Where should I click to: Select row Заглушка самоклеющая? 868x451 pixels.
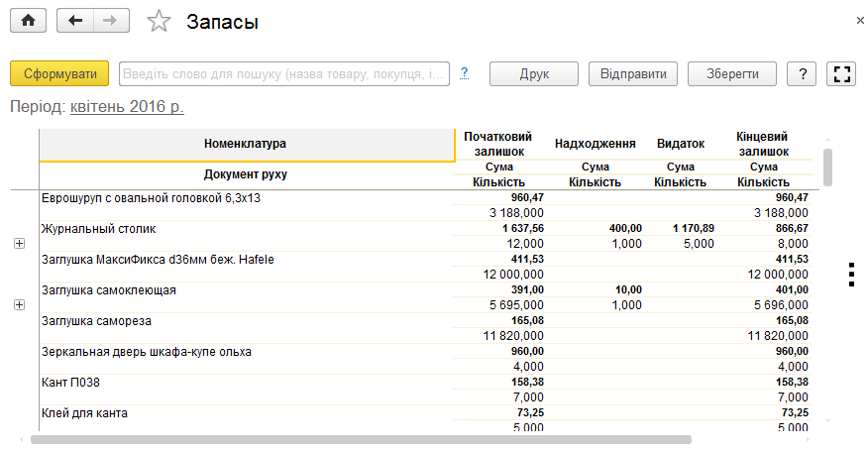click(109, 290)
